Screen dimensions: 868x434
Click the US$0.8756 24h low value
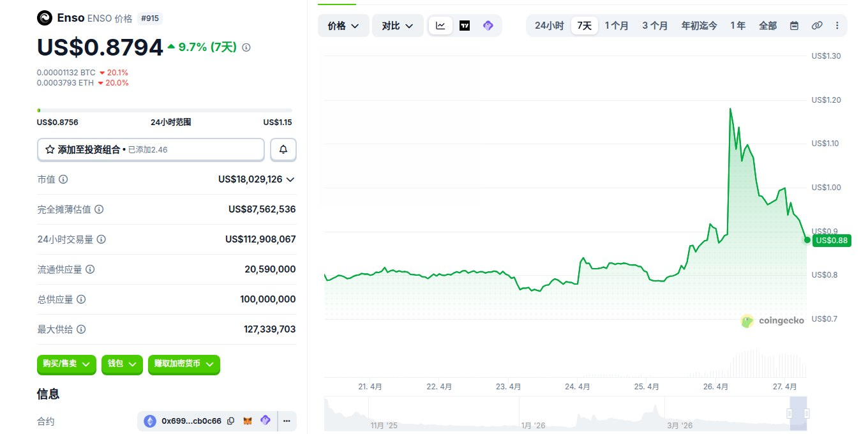[x=57, y=122]
